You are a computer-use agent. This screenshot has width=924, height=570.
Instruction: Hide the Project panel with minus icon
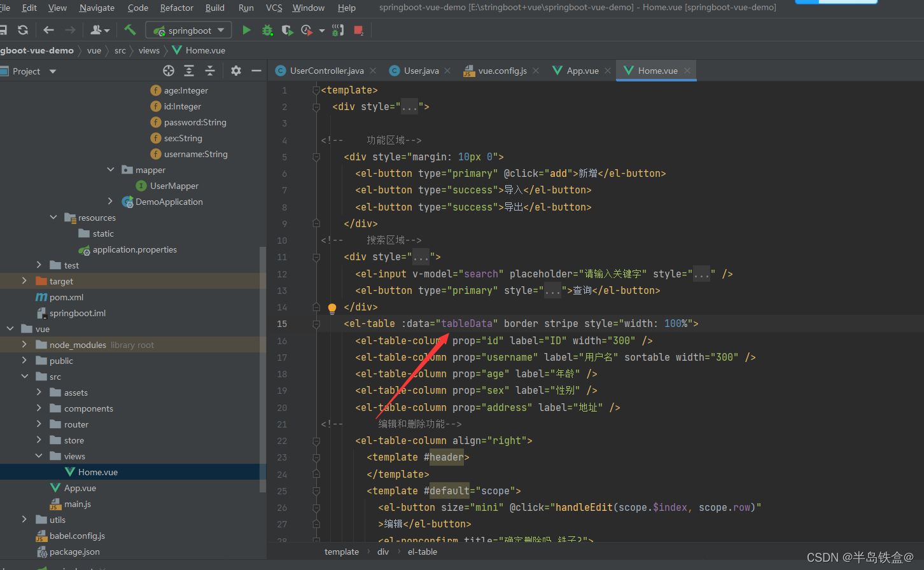coord(256,71)
